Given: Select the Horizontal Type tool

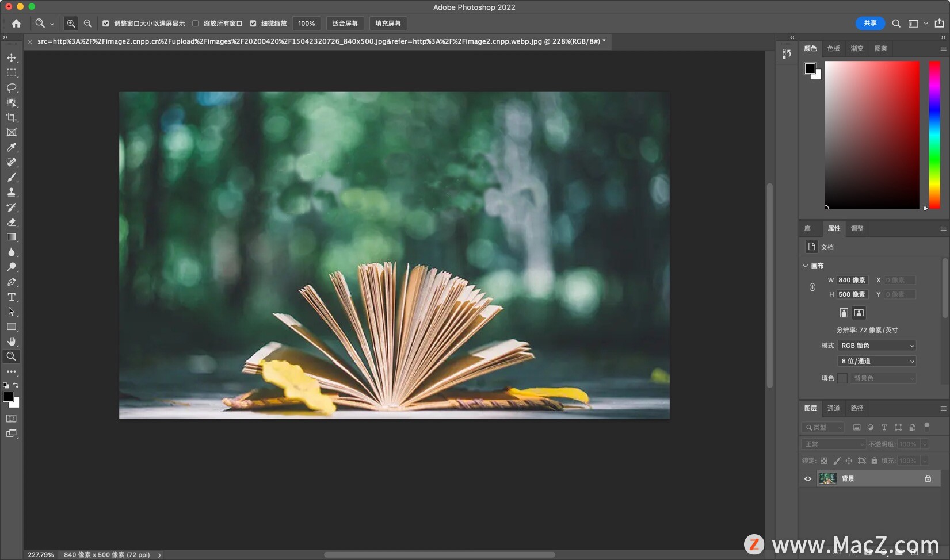Looking at the screenshot, I should (12, 297).
